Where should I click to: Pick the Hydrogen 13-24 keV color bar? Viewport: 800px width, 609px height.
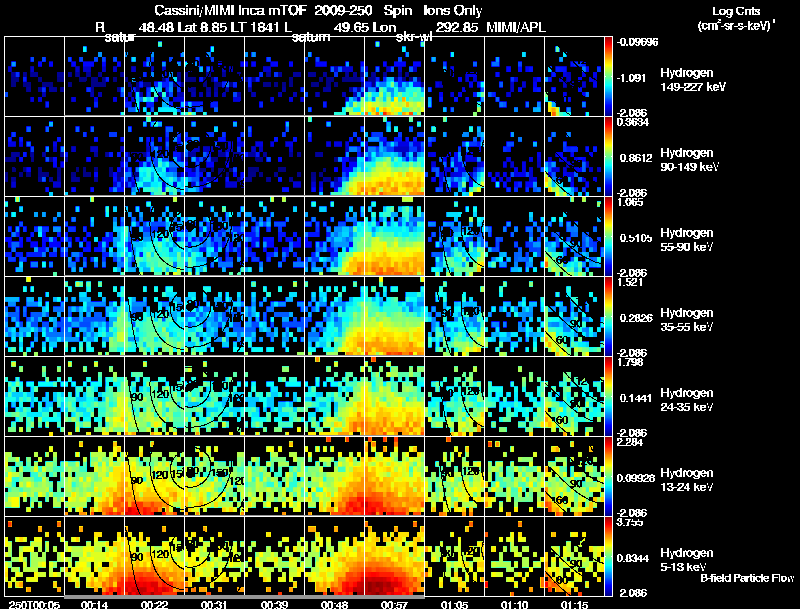[x=608, y=476]
